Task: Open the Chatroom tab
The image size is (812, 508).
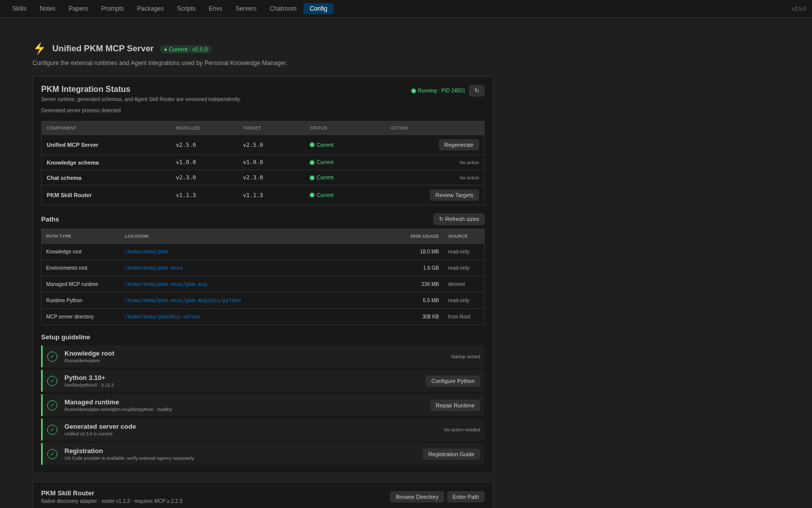Action: tap(283, 9)
